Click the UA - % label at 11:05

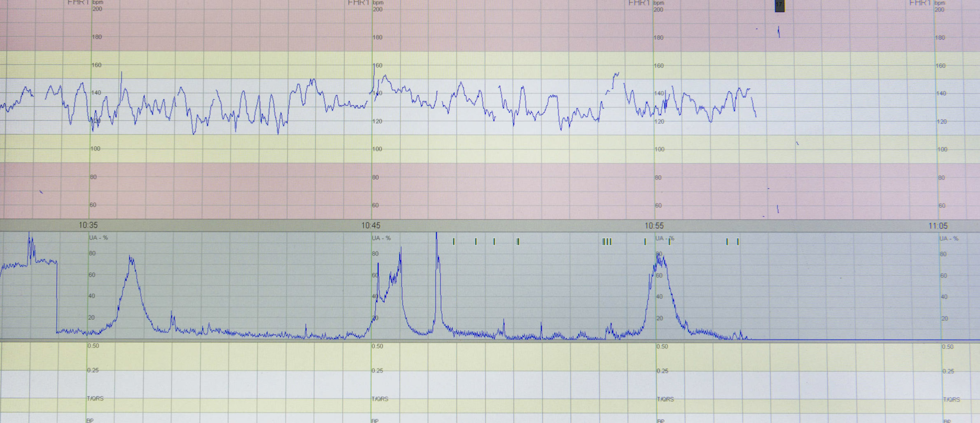[x=948, y=239]
